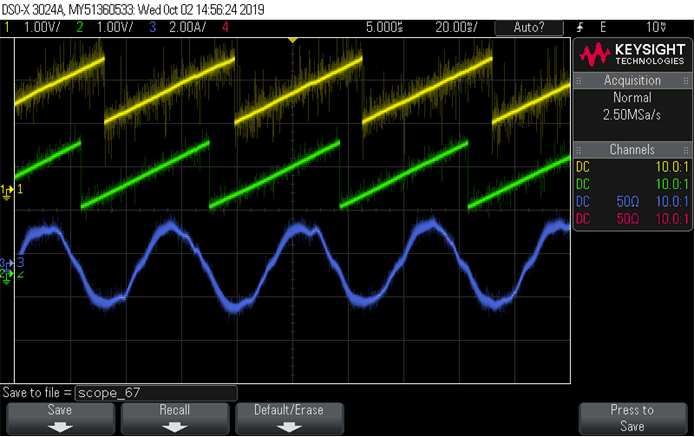Click the Save to file name field
The image size is (695, 437).
[155, 393]
